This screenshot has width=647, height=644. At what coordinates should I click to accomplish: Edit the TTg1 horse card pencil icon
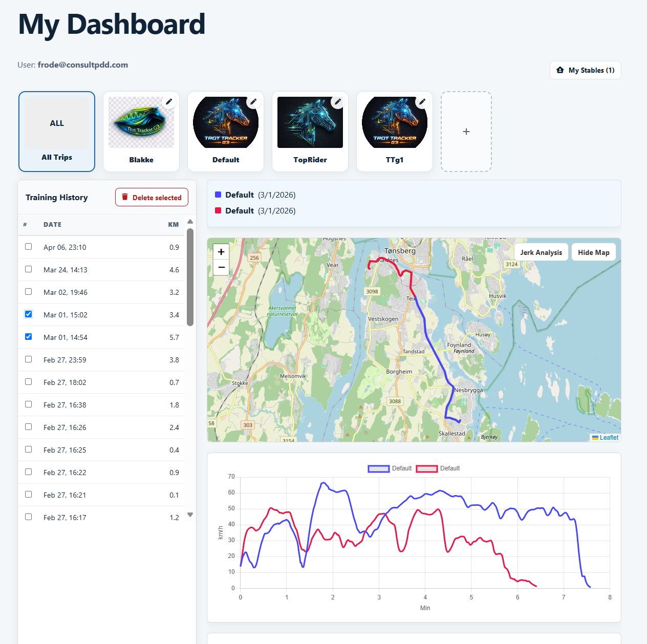(422, 102)
